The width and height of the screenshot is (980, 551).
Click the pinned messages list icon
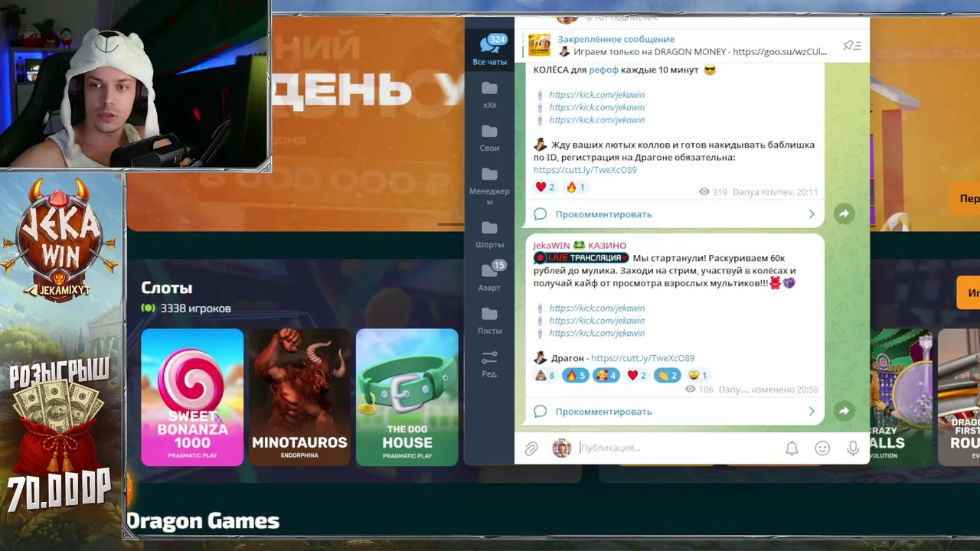tap(852, 46)
